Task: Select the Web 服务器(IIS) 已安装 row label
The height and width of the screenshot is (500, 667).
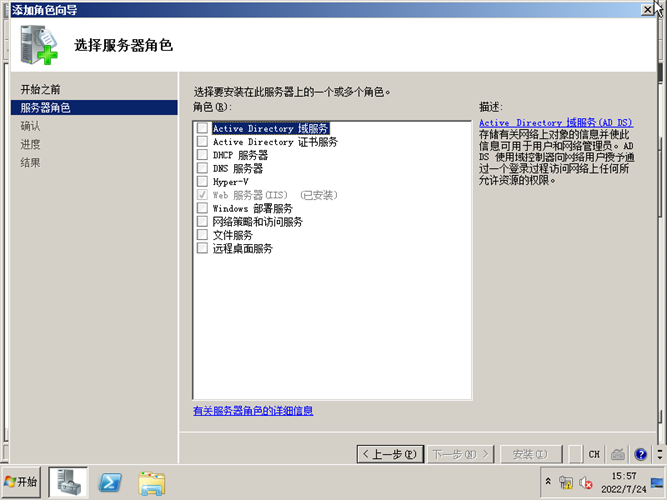Action: click(275, 195)
